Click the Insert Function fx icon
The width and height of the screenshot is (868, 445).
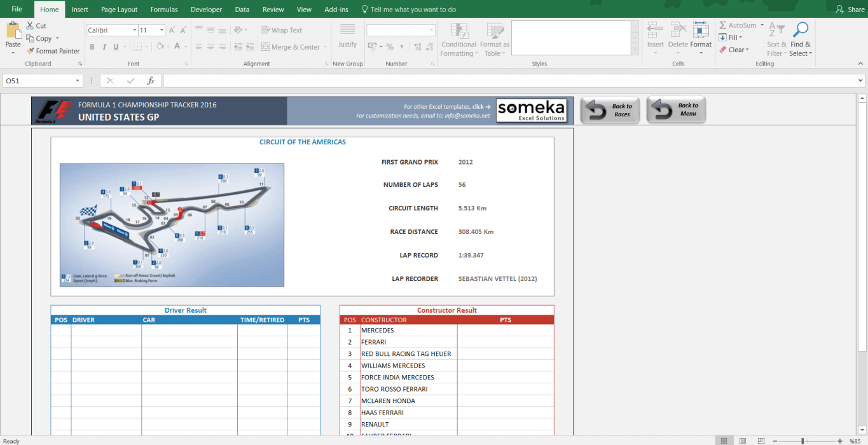(151, 81)
